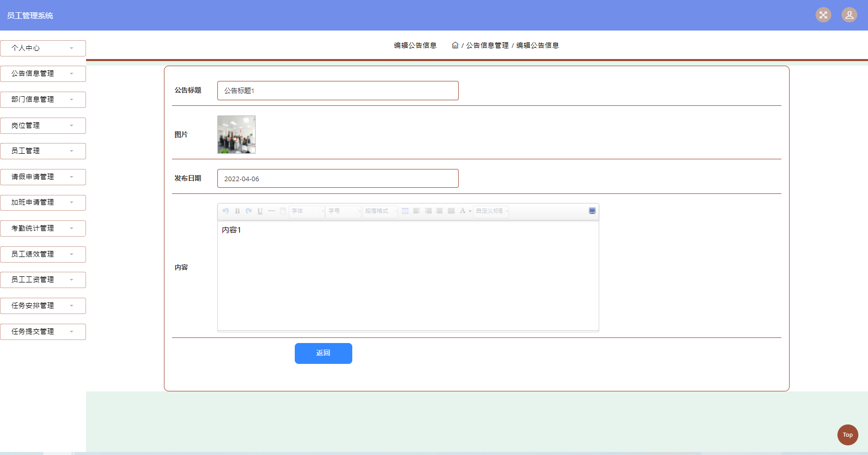868x455 pixels.
Task: Open the 字体 font family dropdown
Action: (307, 211)
